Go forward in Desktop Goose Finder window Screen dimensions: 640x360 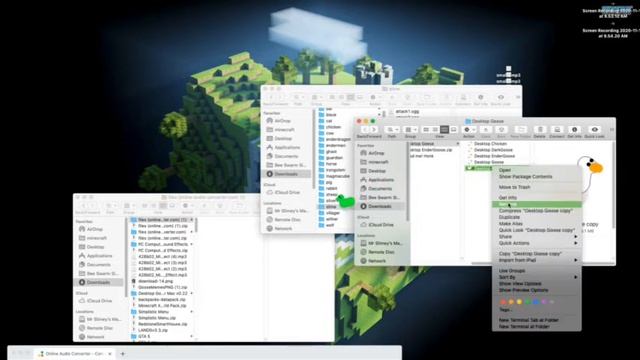373,130
